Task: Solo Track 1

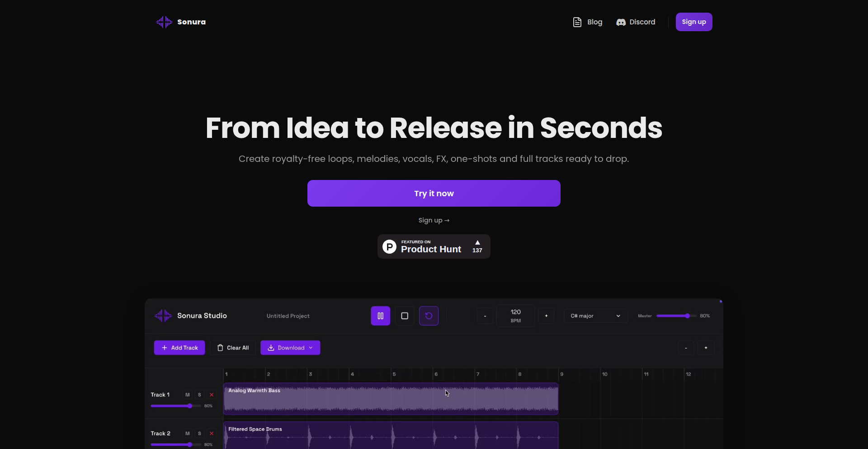Action: 199,395
